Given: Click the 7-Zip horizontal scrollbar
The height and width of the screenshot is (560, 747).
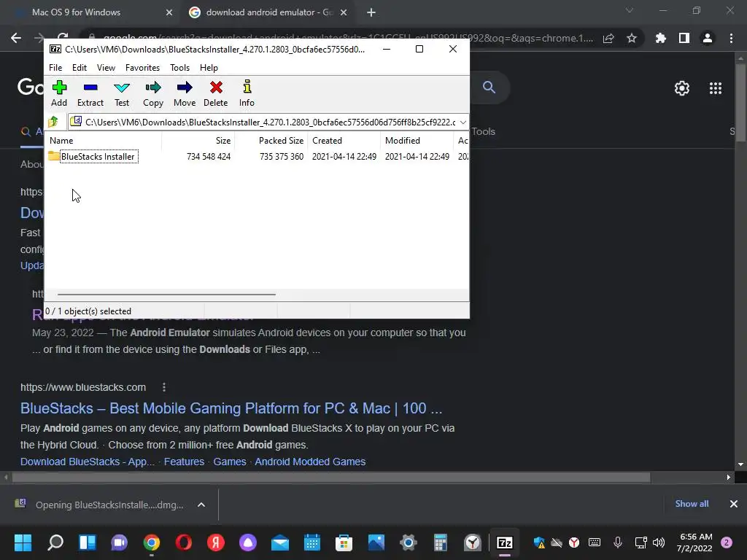Looking at the screenshot, I should [x=166, y=295].
